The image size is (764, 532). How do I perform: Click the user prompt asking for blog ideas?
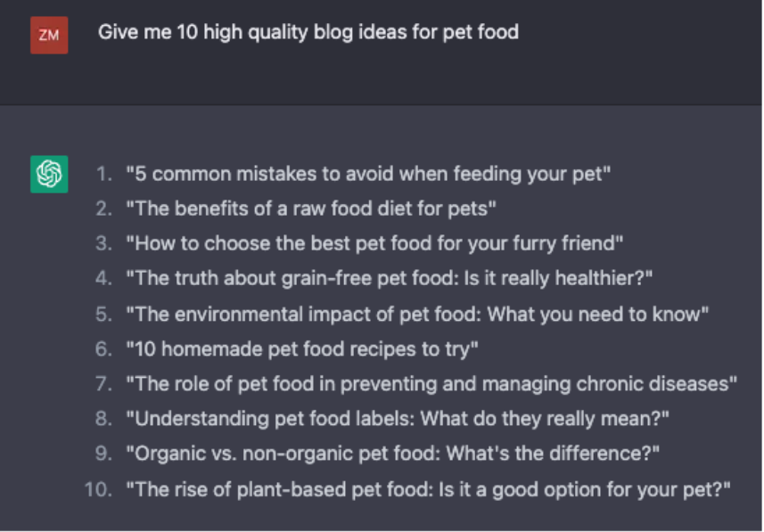(308, 33)
